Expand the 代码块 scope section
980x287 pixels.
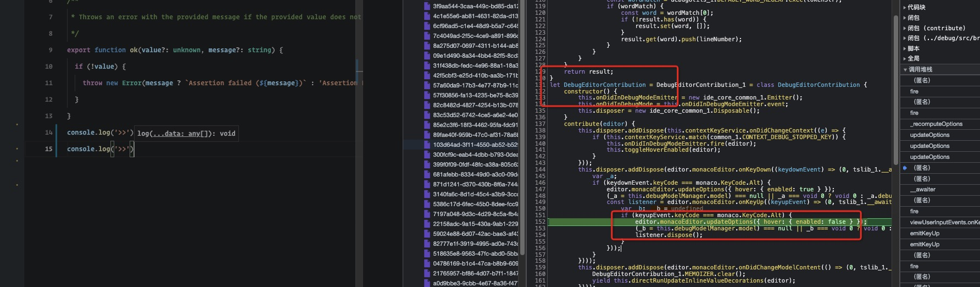pyautogui.click(x=905, y=8)
